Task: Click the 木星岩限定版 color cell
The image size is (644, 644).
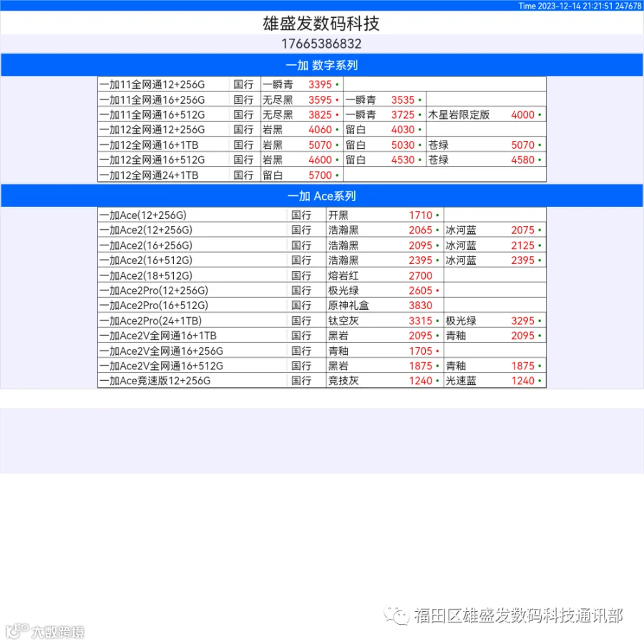Action: pos(459,114)
